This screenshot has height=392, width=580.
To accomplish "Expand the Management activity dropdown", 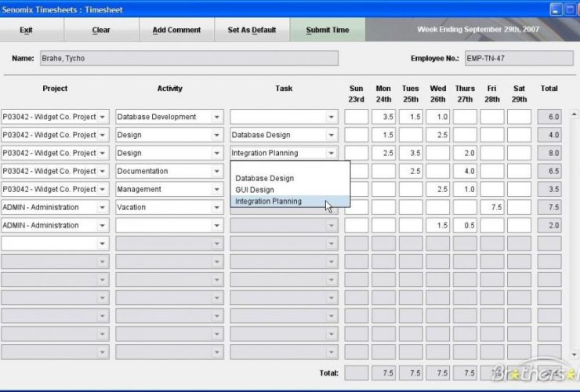I will [x=217, y=189].
